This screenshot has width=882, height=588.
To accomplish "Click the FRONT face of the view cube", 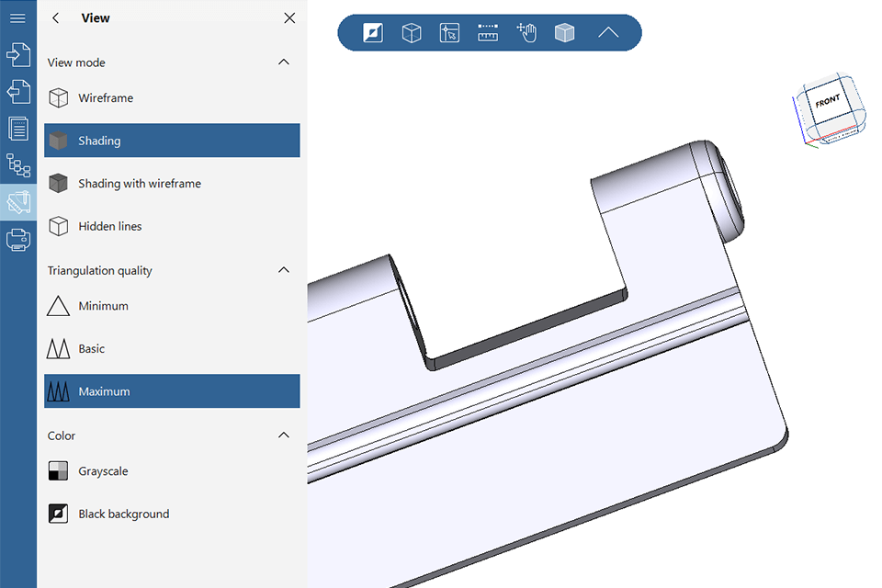I will (x=828, y=101).
